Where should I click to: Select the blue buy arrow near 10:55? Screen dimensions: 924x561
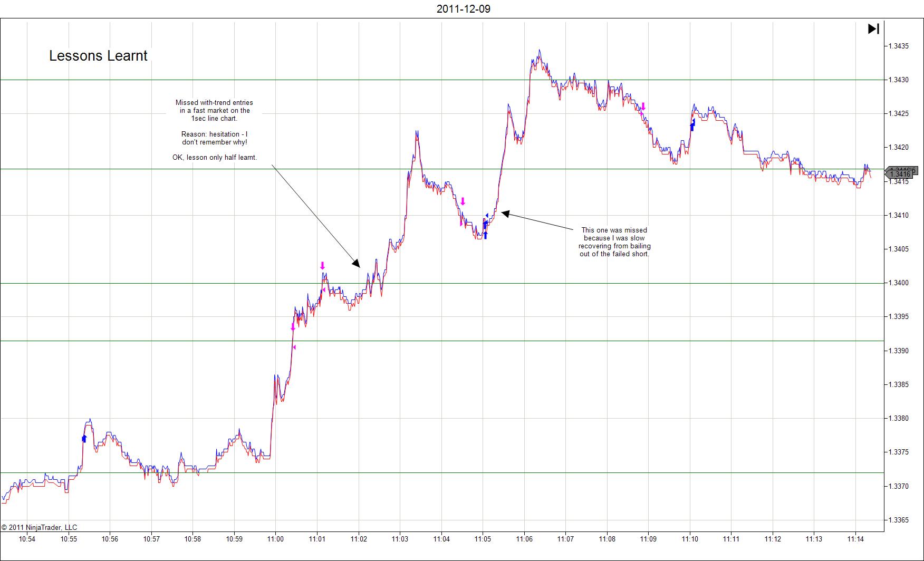tap(84, 438)
